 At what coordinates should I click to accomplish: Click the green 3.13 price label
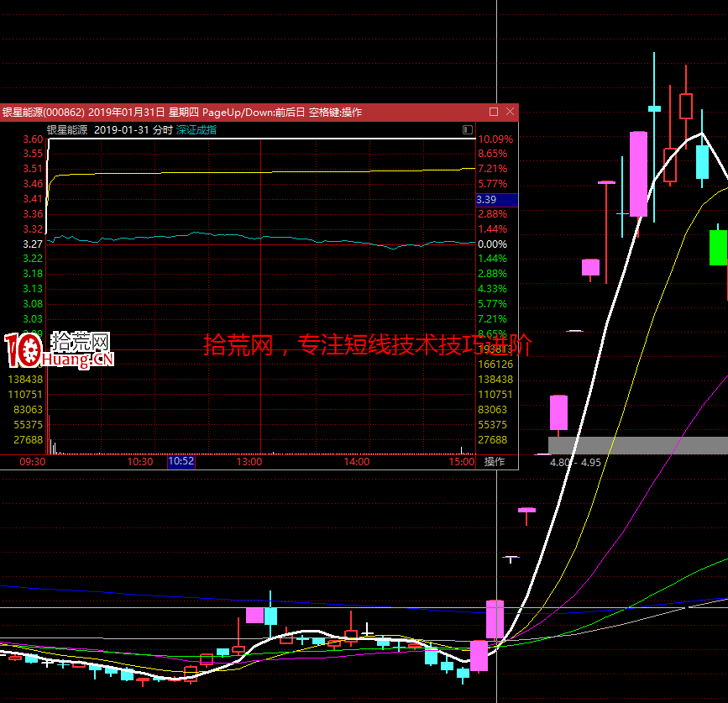click(x=33, y=289)
